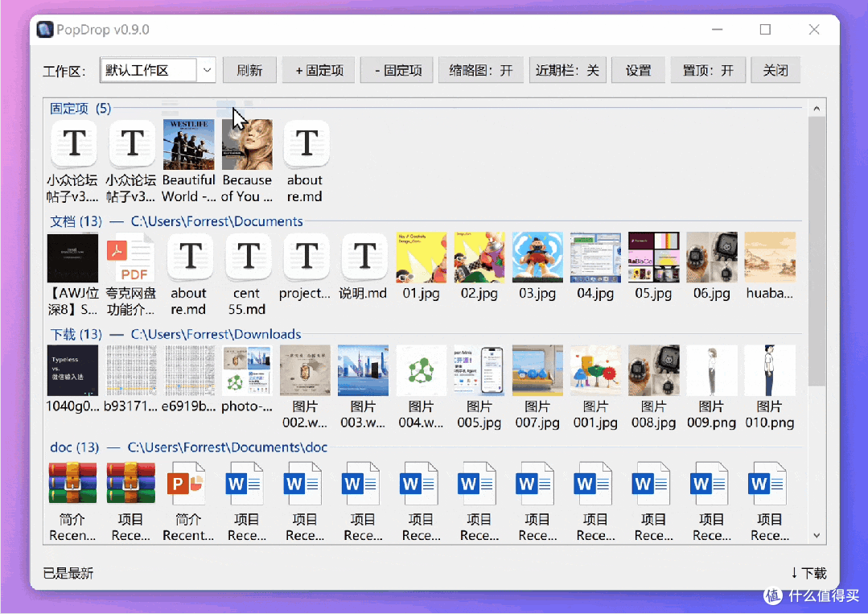Select the 固定项 (5) group header
Screen dimensions: 868x614
click(x=80, y=108)
